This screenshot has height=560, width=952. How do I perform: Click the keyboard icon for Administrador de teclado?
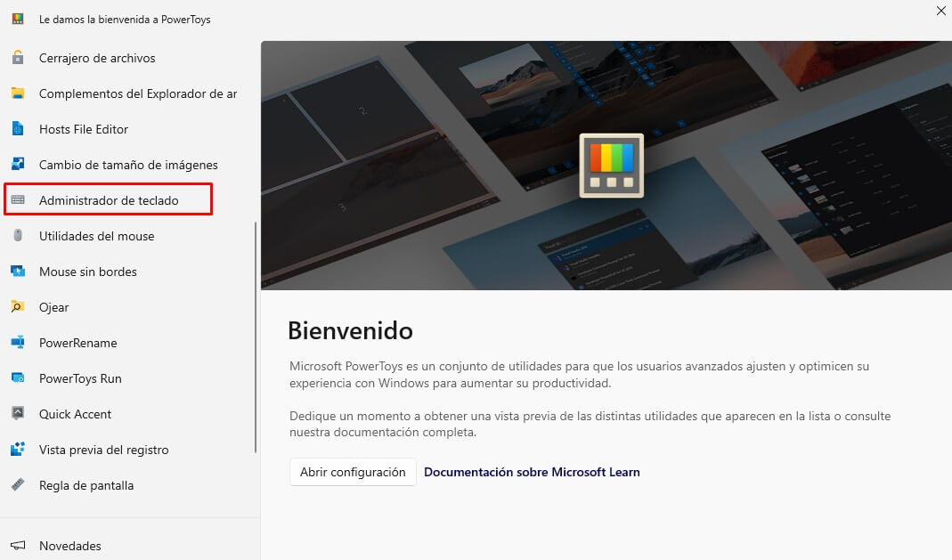(x=18, y=199)
